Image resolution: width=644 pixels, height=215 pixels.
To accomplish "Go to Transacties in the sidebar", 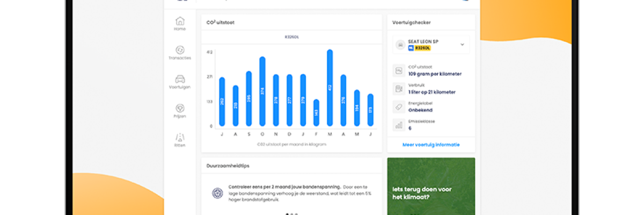I will (x=180, y=50).
